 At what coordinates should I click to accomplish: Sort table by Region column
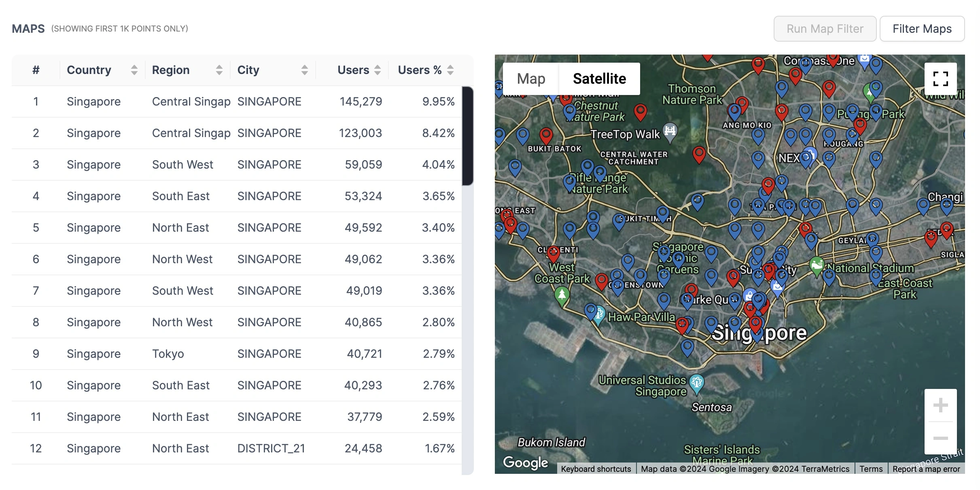[x=219, y=70]
